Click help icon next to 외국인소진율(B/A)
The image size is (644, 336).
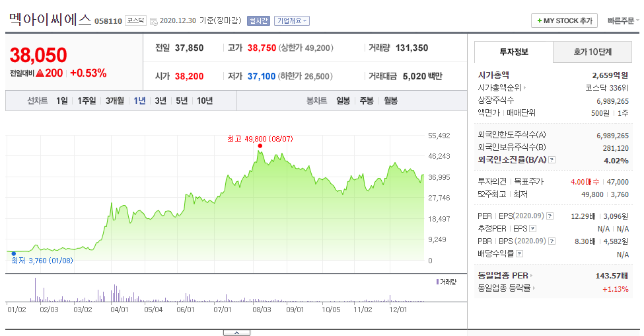[x=552, y=160]
